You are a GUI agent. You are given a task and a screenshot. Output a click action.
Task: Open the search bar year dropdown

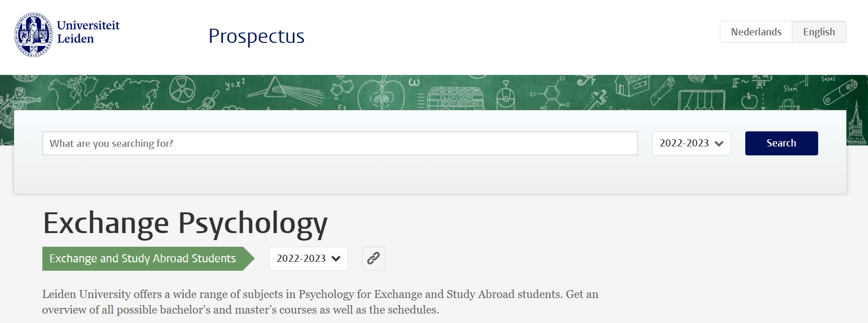[x=691, y=143]
